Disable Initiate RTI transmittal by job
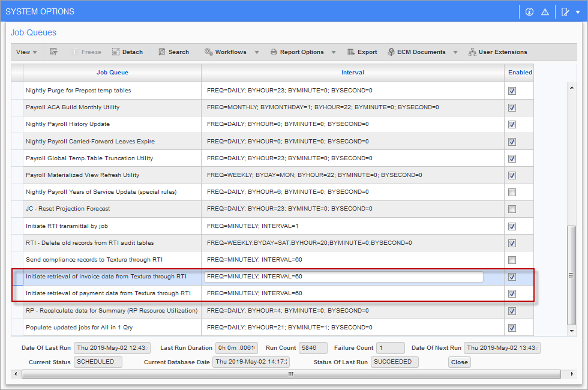This screenshot has height=390, width=588. click(512, 226)
